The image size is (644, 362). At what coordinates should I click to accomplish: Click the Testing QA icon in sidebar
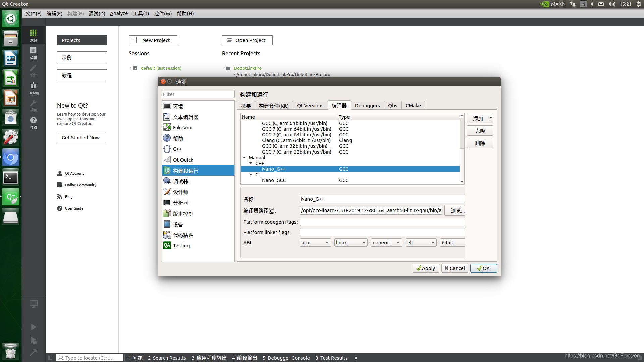click(167, 245)
